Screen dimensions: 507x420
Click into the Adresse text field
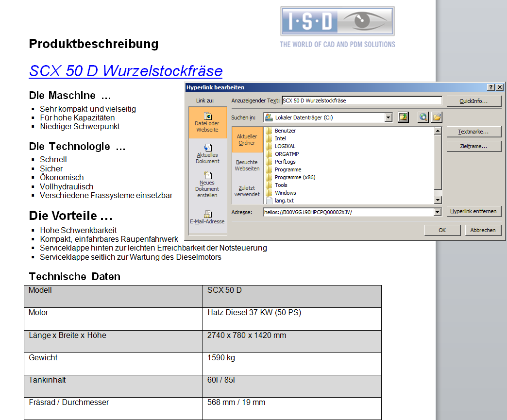tap(349, 212)
